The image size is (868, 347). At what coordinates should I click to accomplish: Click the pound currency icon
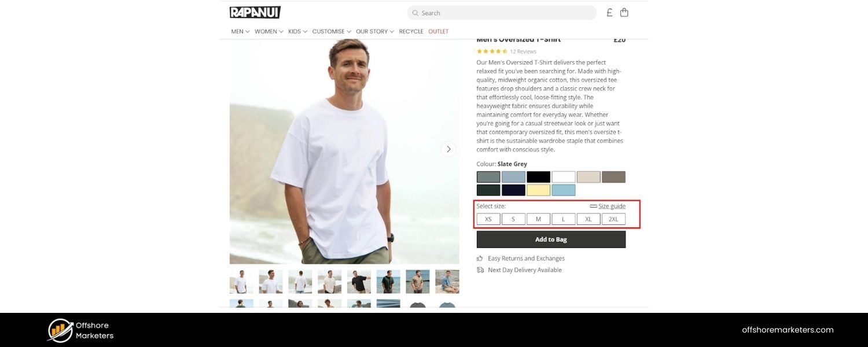click(x=609, y=12)
